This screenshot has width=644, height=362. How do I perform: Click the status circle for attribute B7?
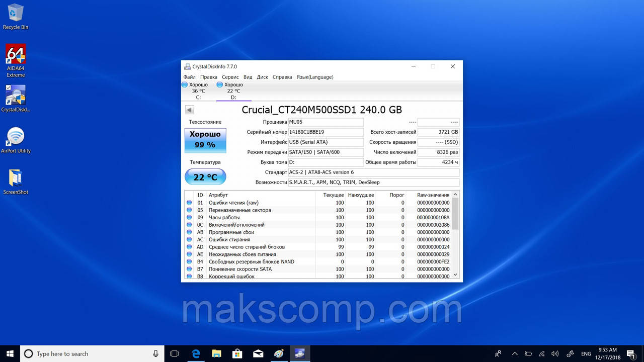189,269
